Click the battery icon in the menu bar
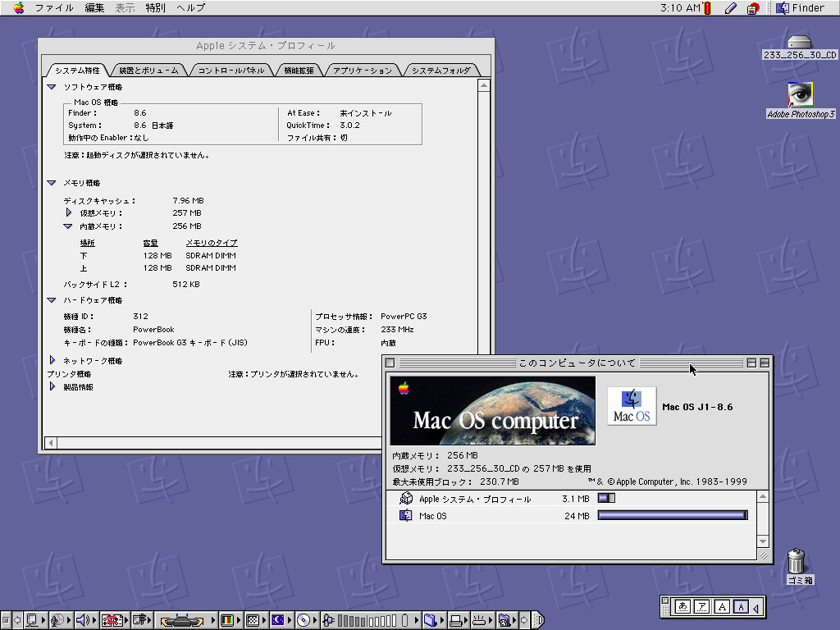Screen dimensions: 840x630 click(x=707, y=8)
